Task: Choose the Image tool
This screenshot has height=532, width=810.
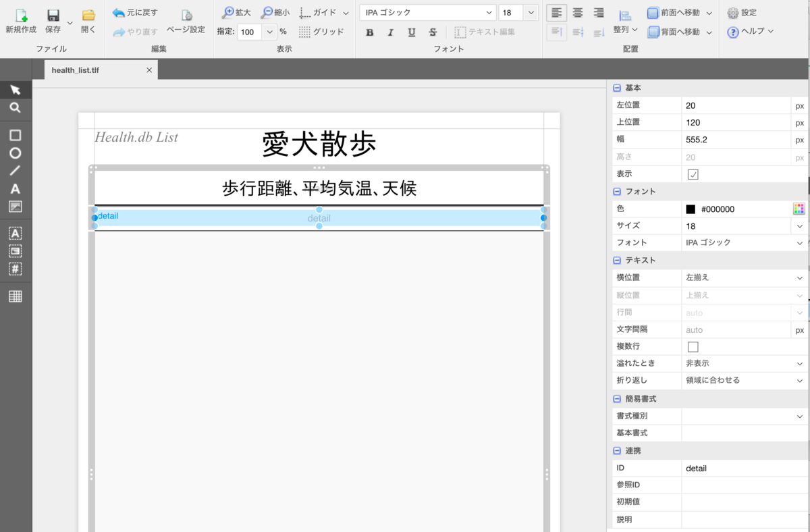Action: click(16, 207)
